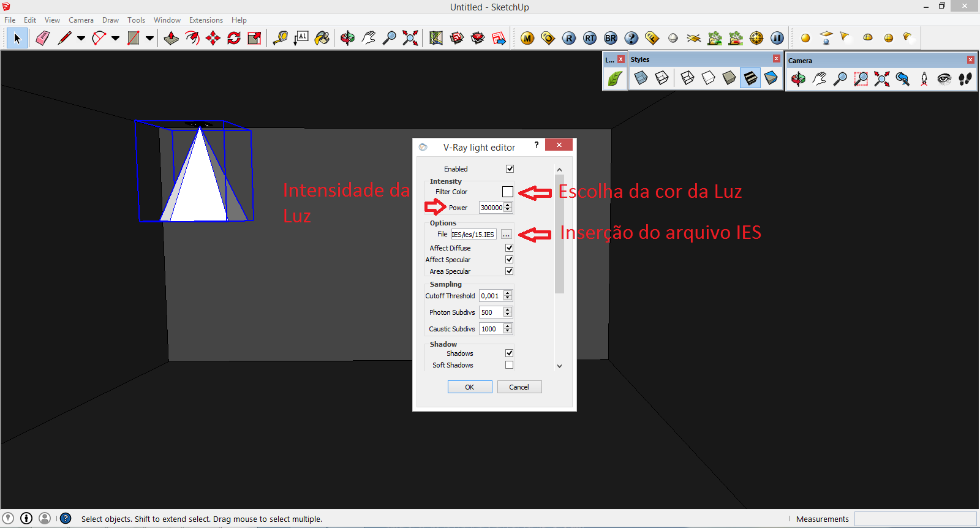980x528 pixels.
Task: Click scroll up arrow in light editor
Action: pos(559,170)
